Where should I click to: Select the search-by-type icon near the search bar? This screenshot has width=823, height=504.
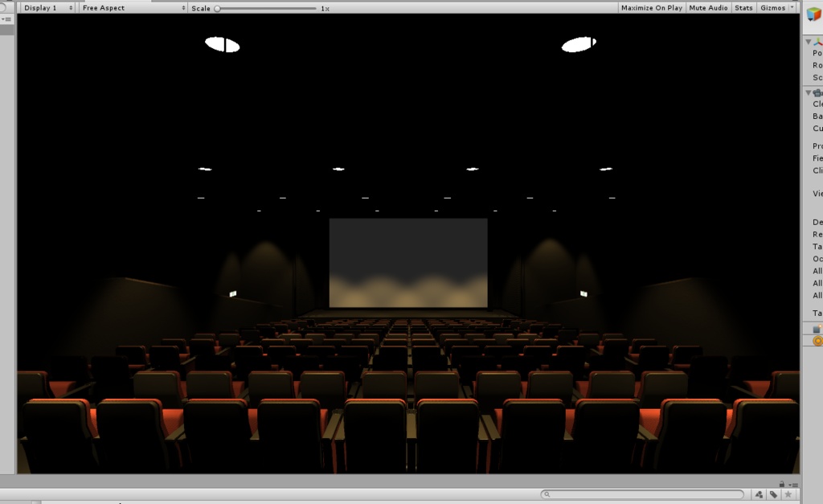click(x=758, y=495)
